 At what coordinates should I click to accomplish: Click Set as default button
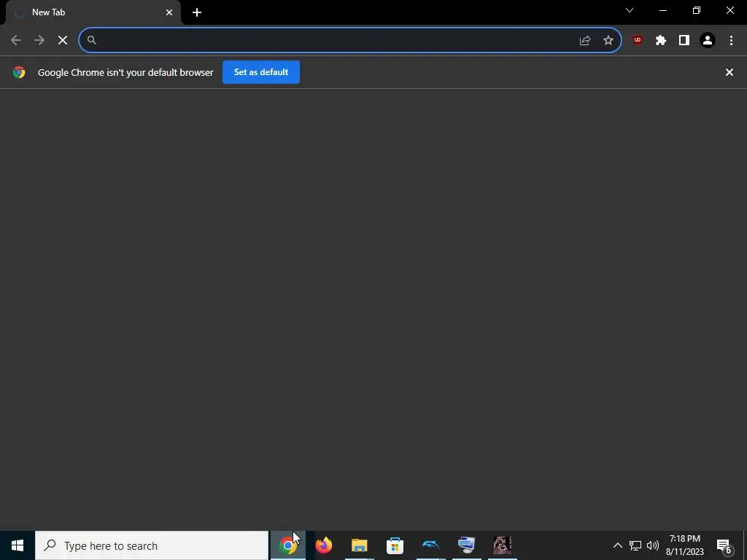261,72
